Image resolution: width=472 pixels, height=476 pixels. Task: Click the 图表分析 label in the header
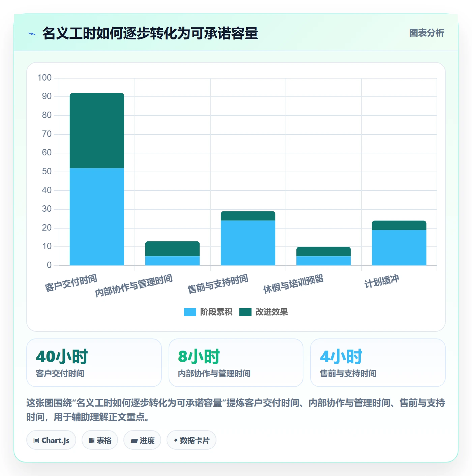426,33
